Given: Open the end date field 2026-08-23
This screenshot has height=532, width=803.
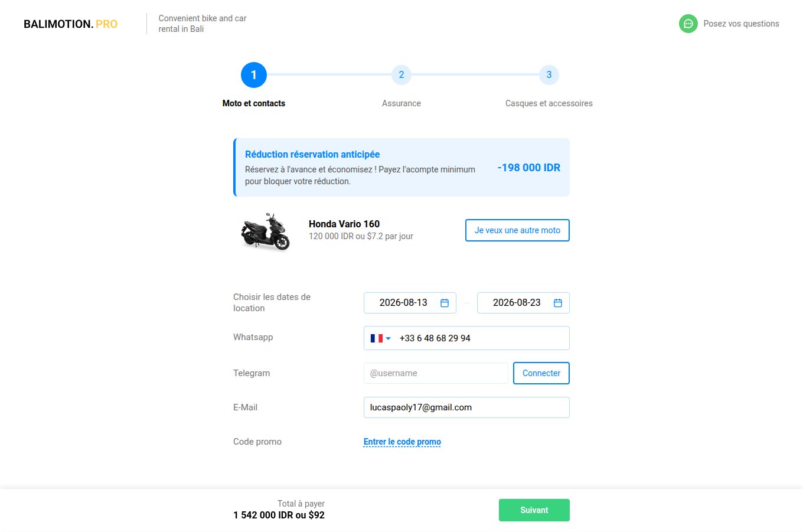Looking at the screenshot, I should [517, 303].
